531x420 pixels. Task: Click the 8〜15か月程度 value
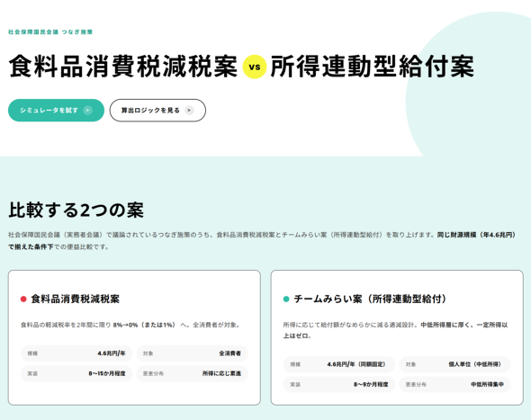[x=107, y=373]
